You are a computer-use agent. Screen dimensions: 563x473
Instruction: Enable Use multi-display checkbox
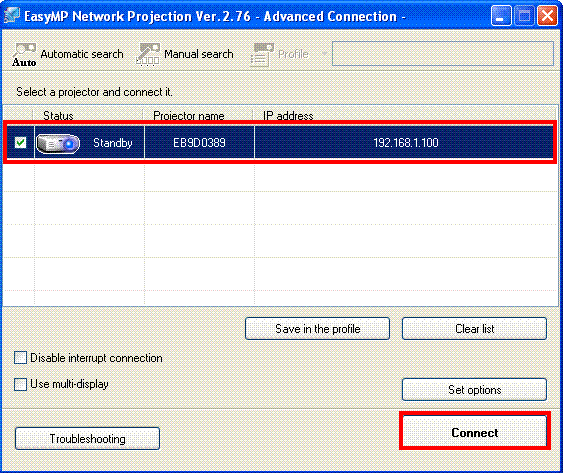pos(20,384)
